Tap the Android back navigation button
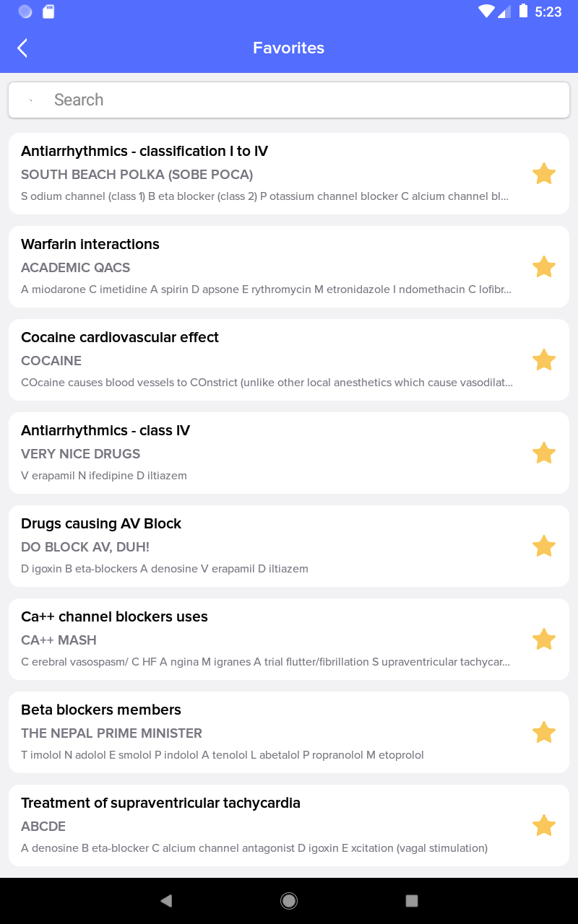Viewport: 578px width, 924px height. pyautogui.click(x=166, y=900)
